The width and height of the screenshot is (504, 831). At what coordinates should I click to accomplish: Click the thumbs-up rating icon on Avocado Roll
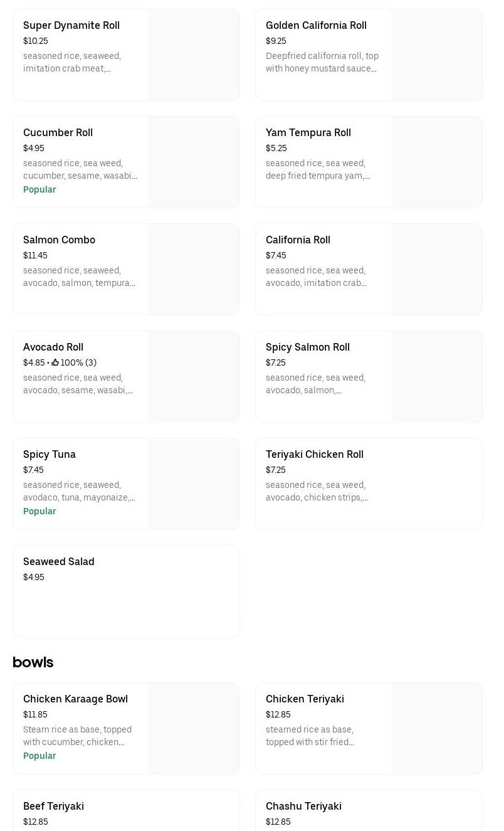pyautogui.click(x=55, y=363)
